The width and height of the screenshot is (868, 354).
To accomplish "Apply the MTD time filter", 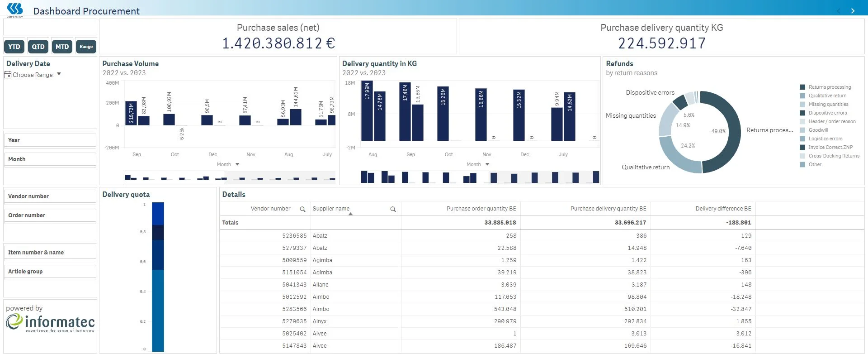I will click(x=62, y=47).
